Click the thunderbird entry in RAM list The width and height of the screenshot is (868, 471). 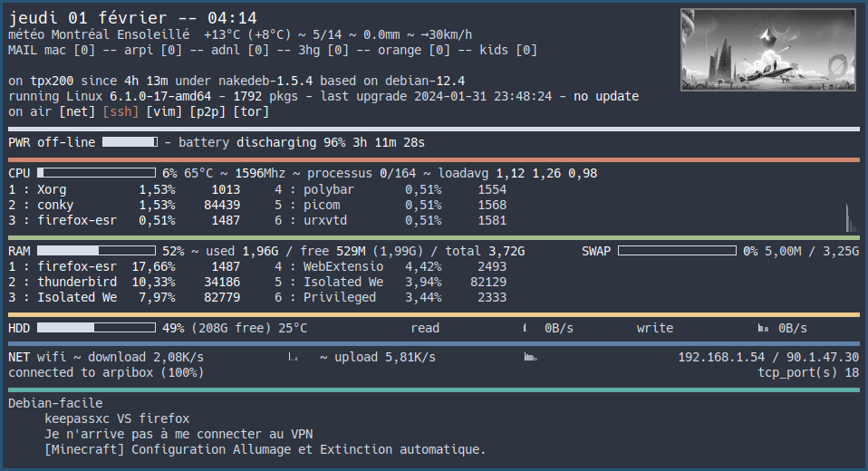76,282
